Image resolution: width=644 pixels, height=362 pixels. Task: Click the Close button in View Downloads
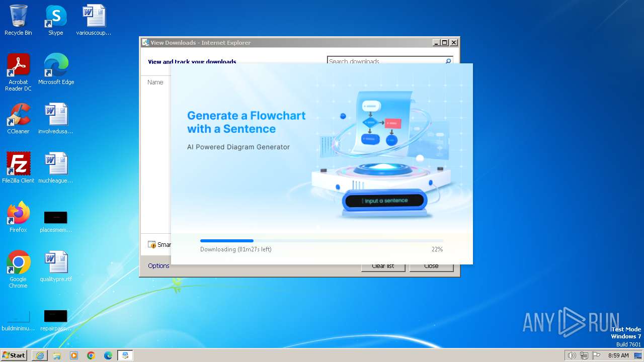[431, 267]
